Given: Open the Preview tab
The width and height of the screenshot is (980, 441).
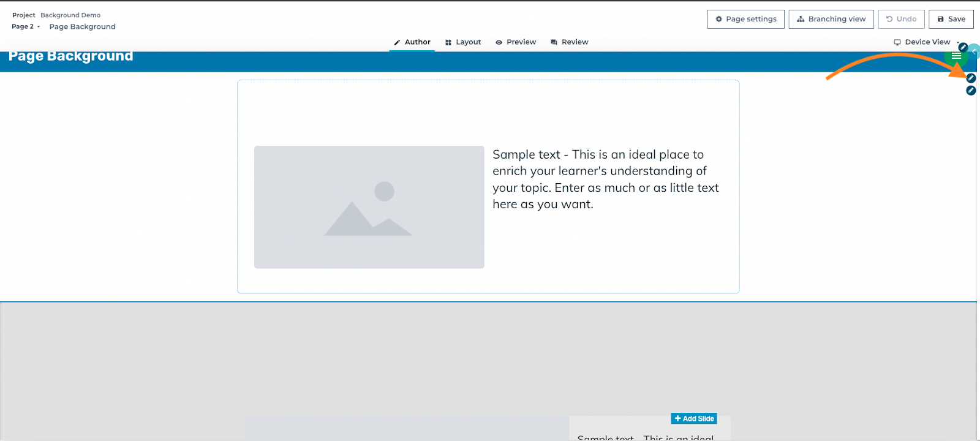Looking at the screenshot, I should 516,42.
